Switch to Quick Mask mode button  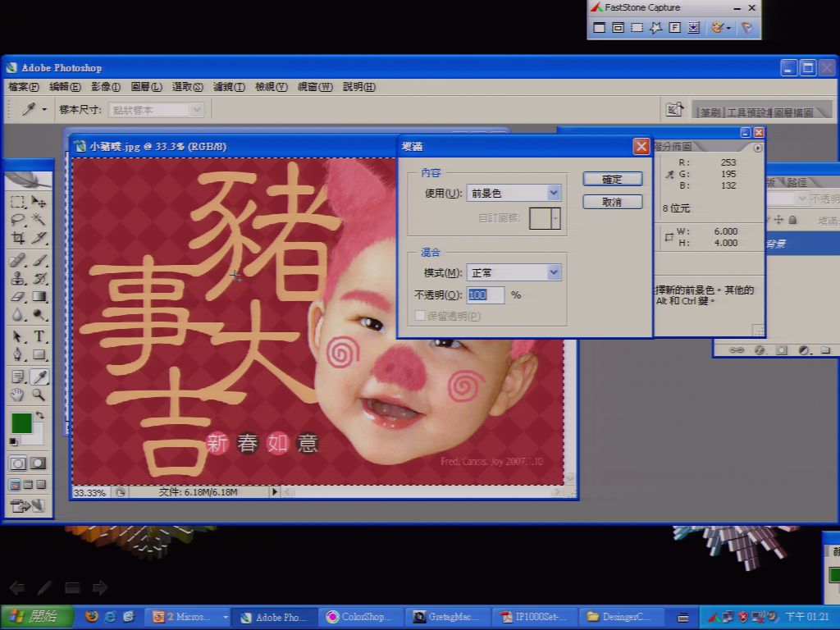pos(38,463)
